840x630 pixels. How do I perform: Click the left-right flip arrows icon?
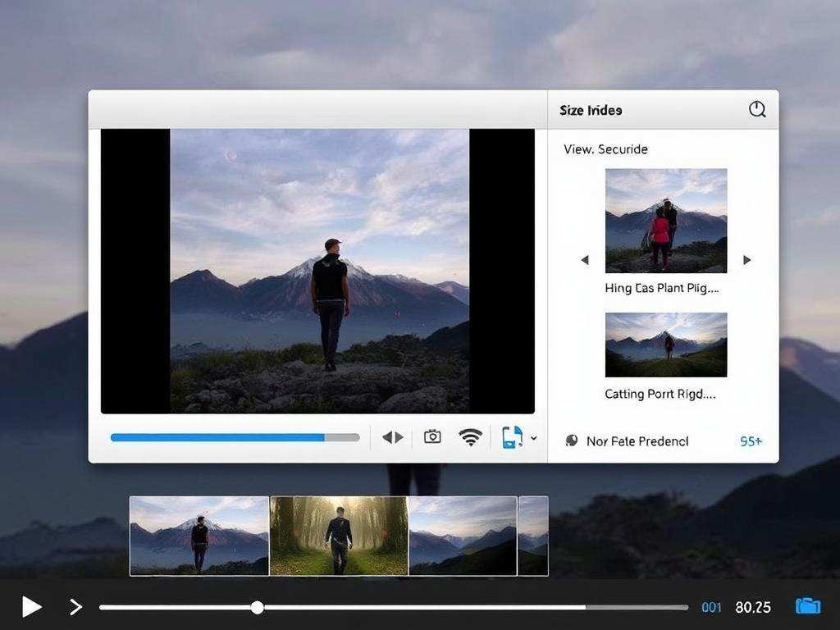(x=393, y=438)
